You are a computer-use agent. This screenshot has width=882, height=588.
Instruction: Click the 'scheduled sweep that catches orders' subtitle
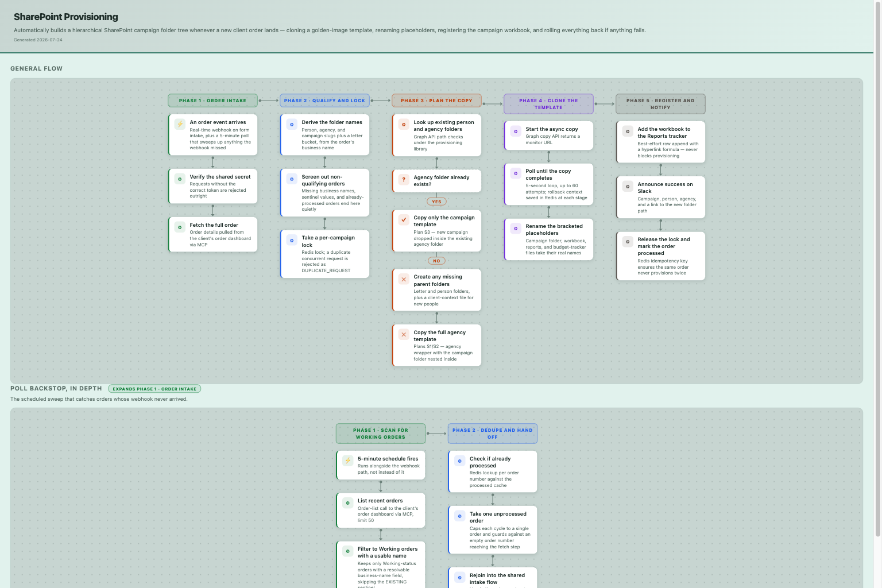click(x=99, y=399)
